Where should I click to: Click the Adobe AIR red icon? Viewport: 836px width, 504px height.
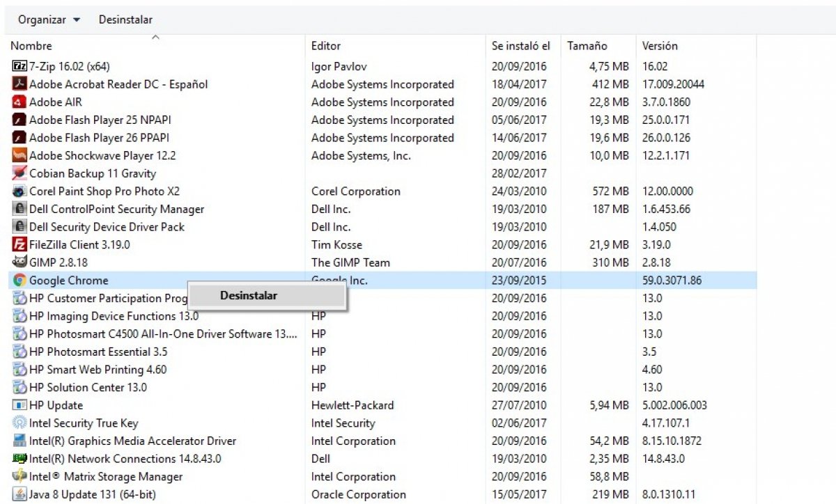tap(20, 102)
